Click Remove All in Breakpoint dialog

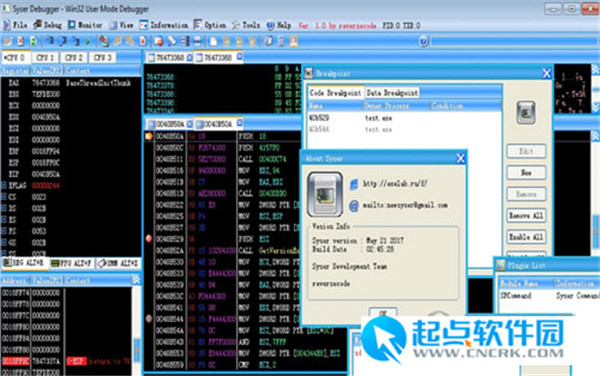(x=526, y=215)
